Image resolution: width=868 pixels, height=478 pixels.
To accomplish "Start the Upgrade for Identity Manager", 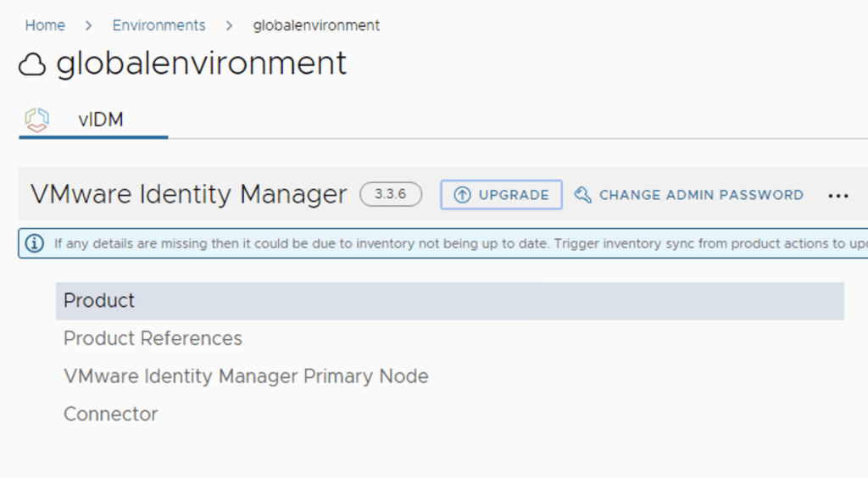I will [x=502, y=195].
